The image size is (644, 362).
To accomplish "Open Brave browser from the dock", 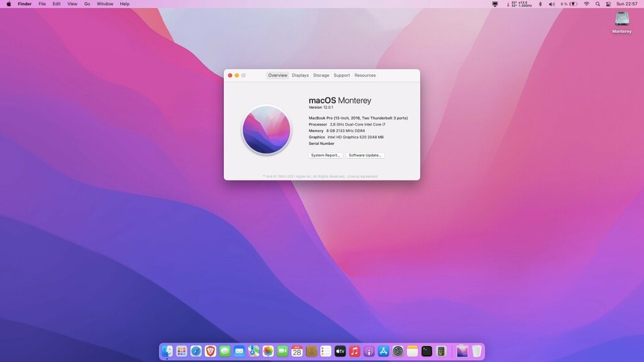I will tap(210, 351).
